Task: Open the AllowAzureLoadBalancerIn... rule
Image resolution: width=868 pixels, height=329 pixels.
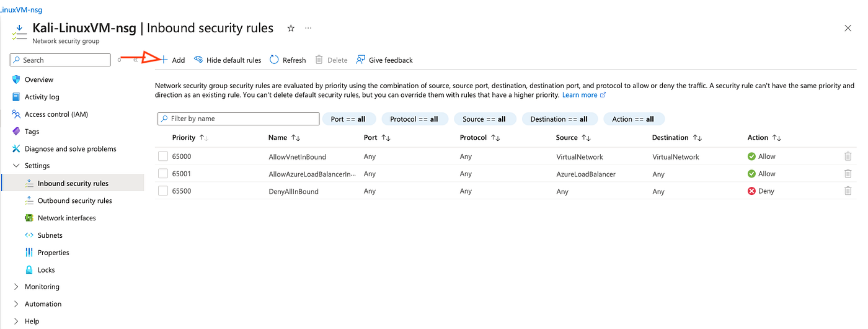Action: [x=312, y=174]
